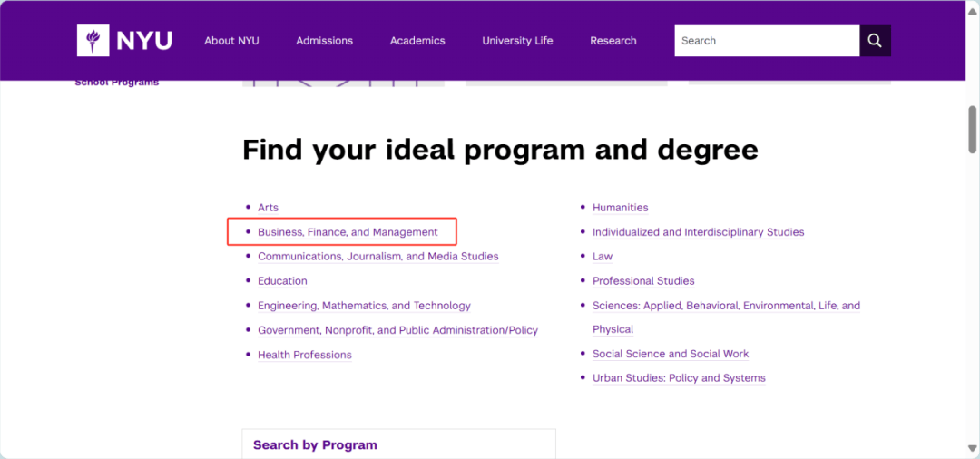Open the Humanities programs link

[x=620, y=208]
